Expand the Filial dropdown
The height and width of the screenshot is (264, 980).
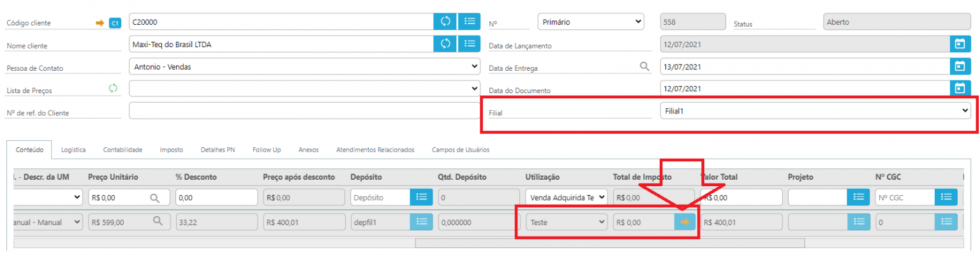point(815,110)
